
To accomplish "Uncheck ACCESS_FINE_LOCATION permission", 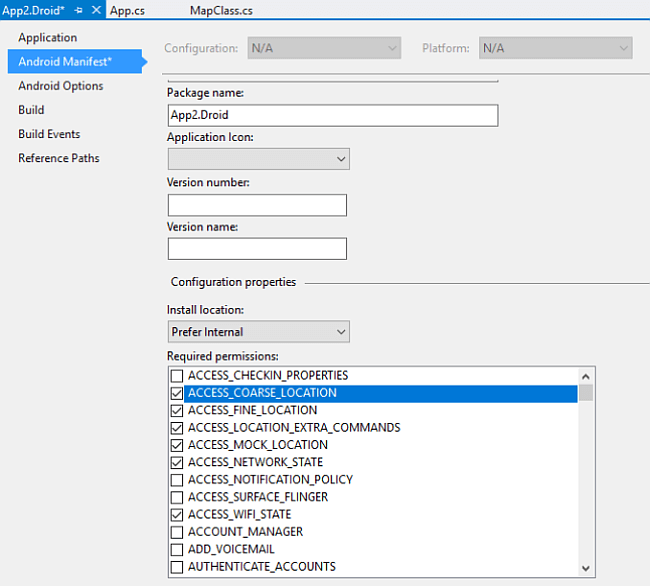I will tap(177, 410).
